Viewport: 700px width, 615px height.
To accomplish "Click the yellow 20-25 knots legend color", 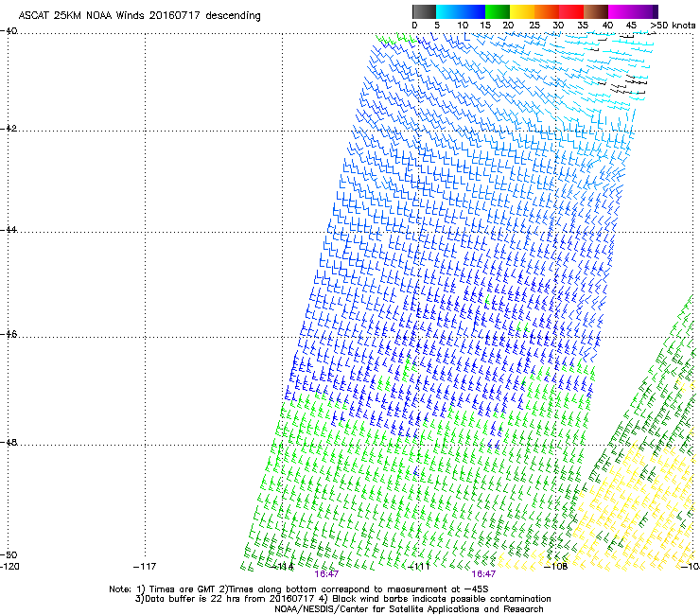I will click(x=522, y=11).
